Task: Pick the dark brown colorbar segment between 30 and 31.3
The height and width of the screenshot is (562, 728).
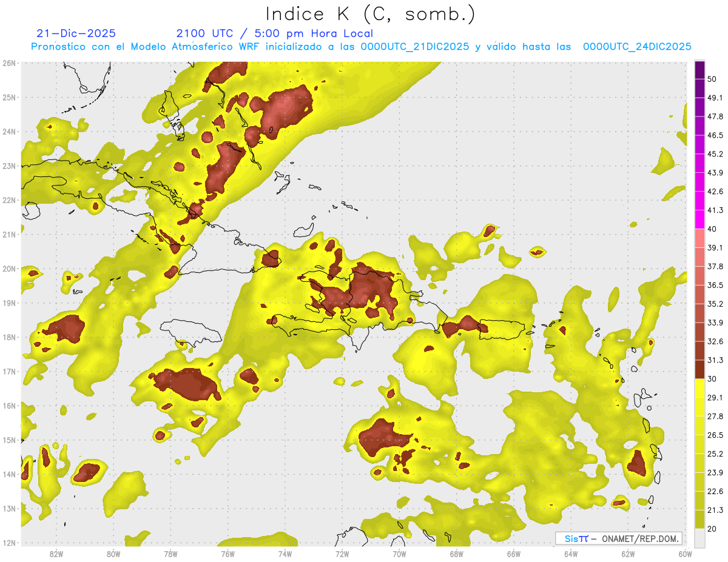Action: click(x=699, y=370)
